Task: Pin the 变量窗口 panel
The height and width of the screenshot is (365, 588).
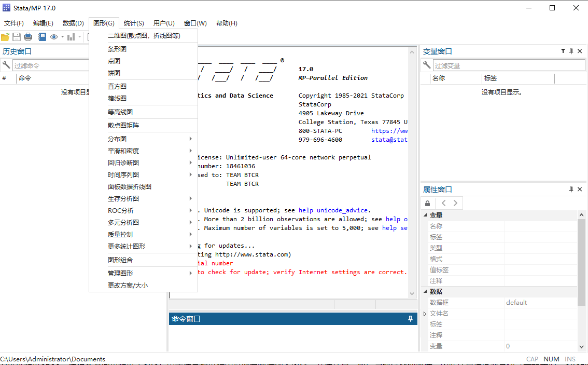Action: coord(571,51)
